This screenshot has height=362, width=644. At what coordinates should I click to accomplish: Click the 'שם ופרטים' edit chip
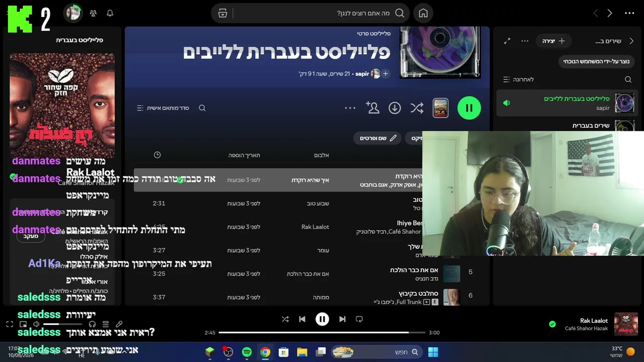[378, 138]
